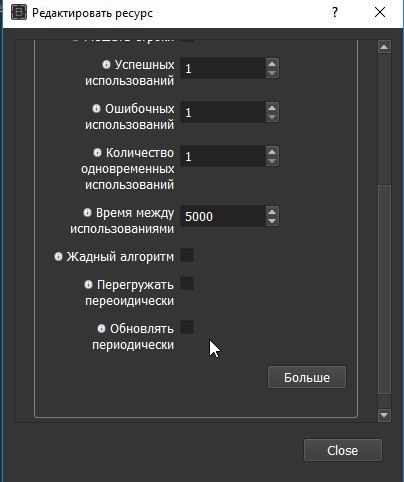Enable the Жадный алгоритм checkbox
404x482 pixels.
(187, 255)
